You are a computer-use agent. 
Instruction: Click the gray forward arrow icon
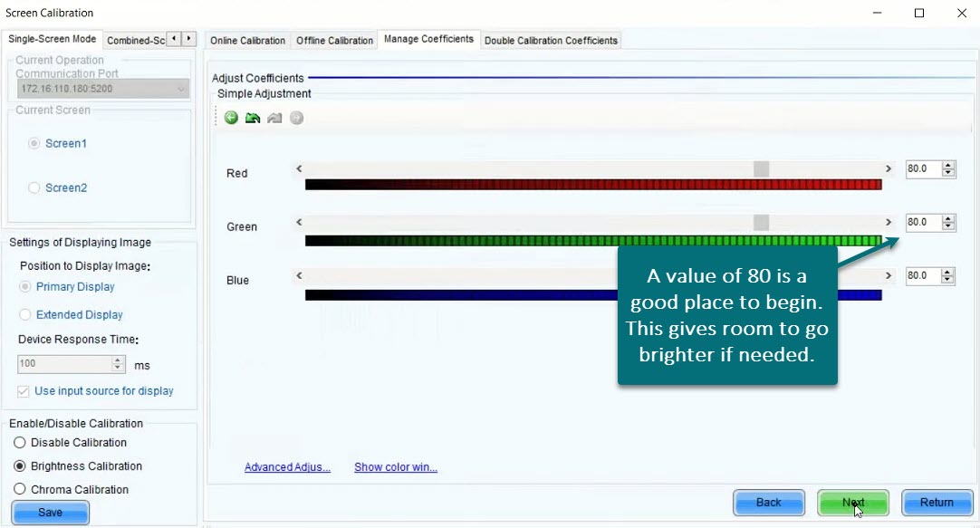(296, 118)
